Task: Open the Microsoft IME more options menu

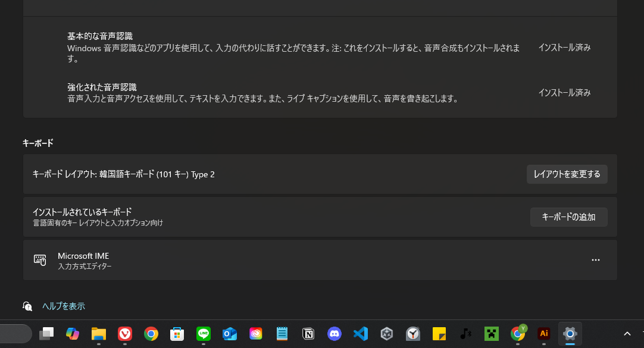Action: (596, 260)
